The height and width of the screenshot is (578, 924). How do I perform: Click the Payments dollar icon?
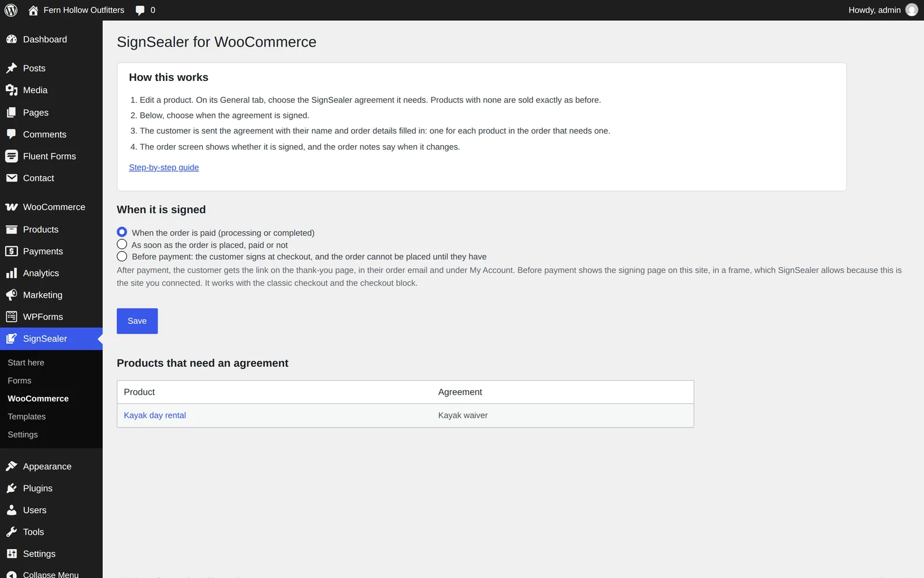(12, 251)
